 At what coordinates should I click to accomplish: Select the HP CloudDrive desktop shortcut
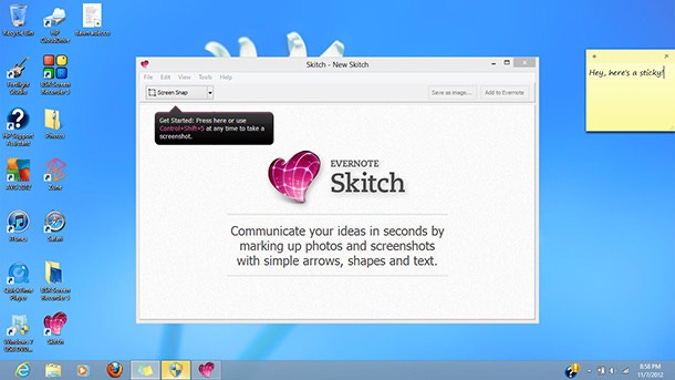(x=55, y=24)
